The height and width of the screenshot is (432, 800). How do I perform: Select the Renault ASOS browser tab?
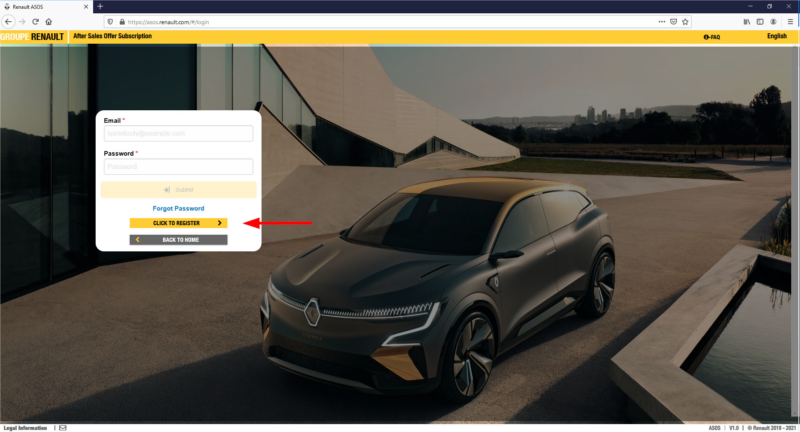tap(40, 6)
